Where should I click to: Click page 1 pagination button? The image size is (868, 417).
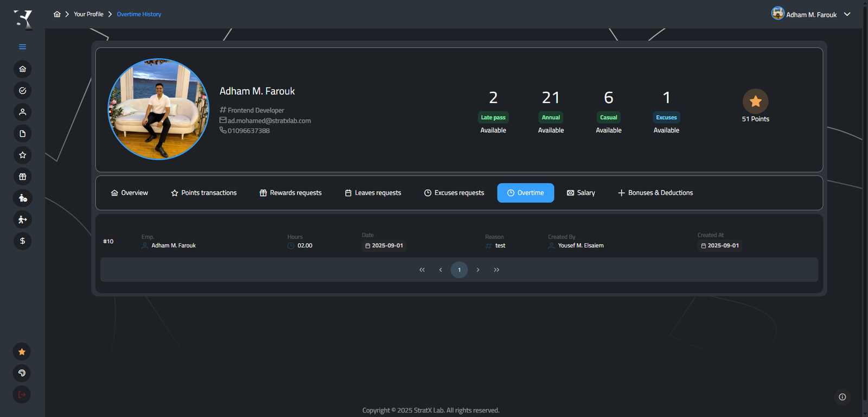459,270
